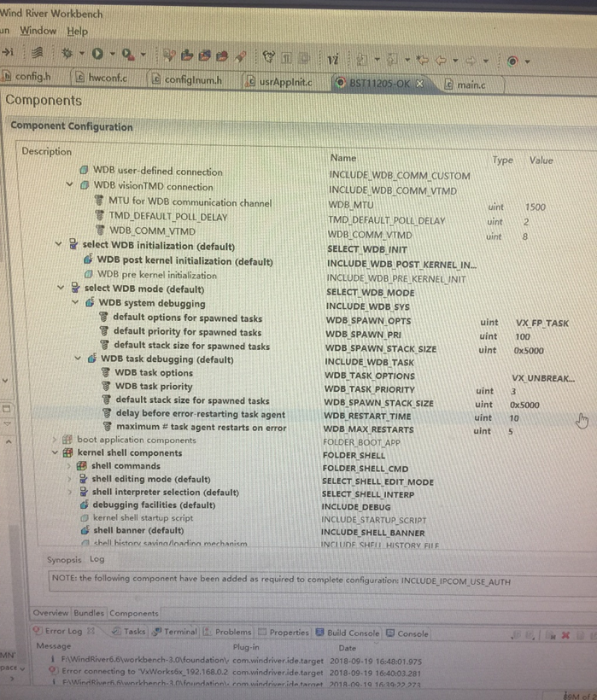Screen dimensions: 597x700
Task: Click the red X icon in Error Log toolbar
Action: 565,635
